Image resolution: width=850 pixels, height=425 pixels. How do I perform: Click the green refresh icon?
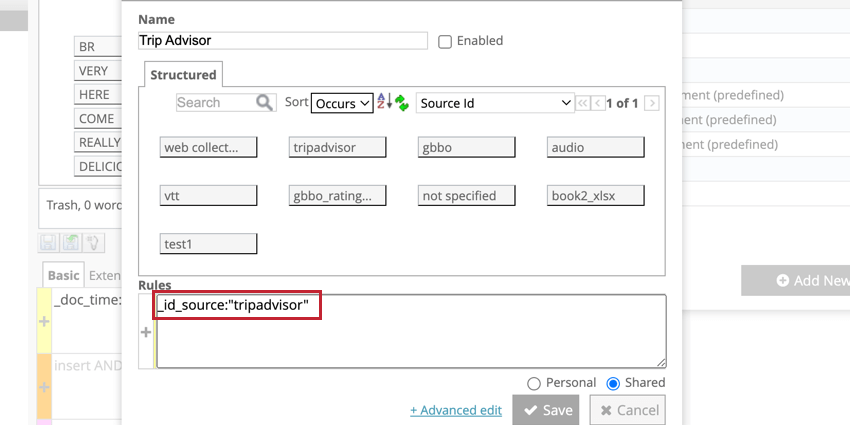click(401, 102)
